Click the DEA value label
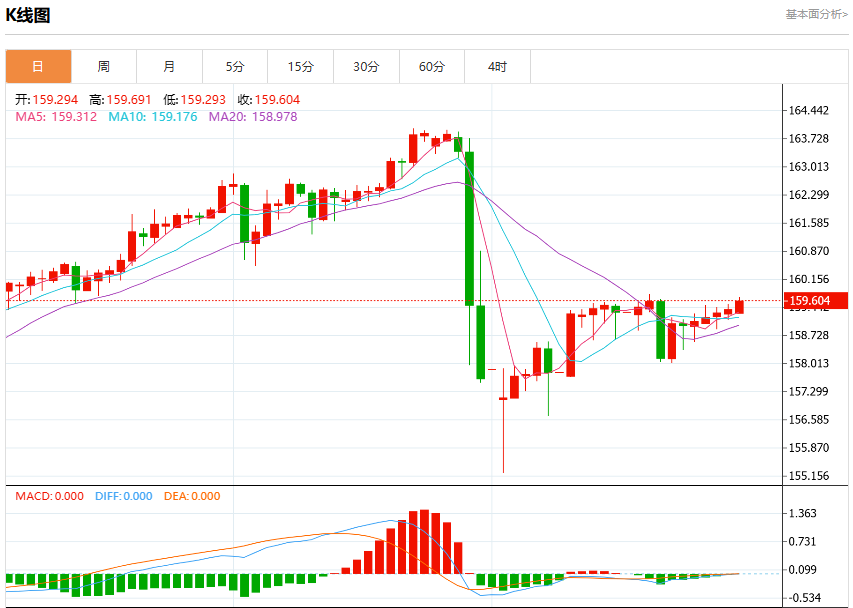The image size is (853, 608). pyautogui.click(x=192, y=496)
